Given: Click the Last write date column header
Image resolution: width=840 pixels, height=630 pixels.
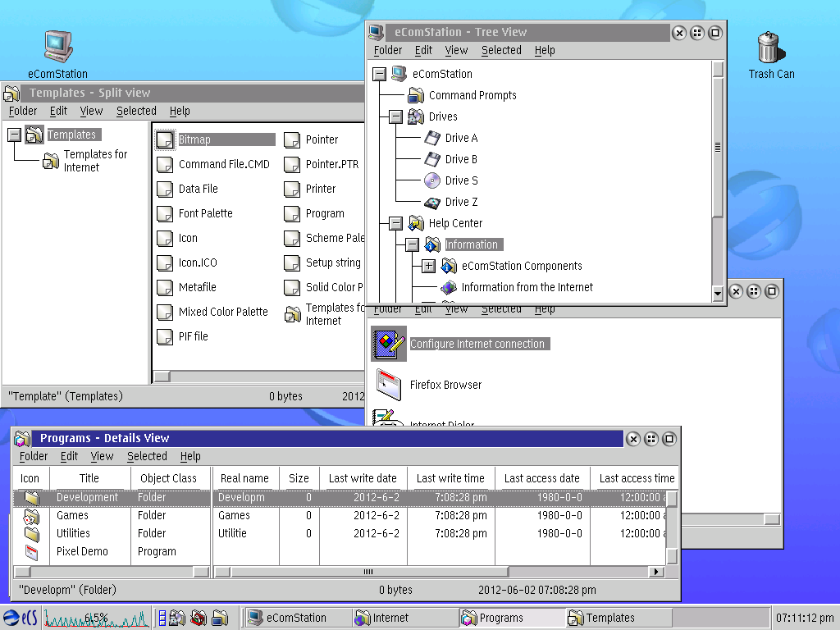Looking at the screenshot, I should click(x=363, y=478).
